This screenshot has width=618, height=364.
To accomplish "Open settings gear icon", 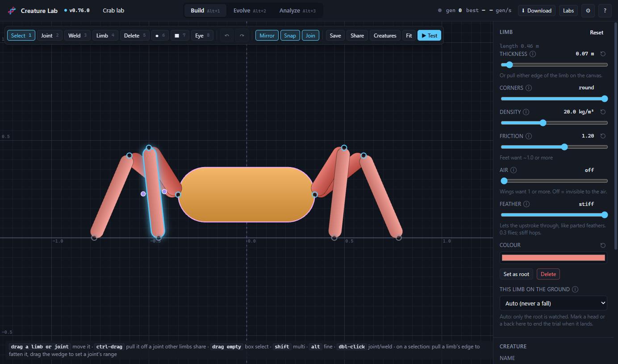I will coord(588,11).
